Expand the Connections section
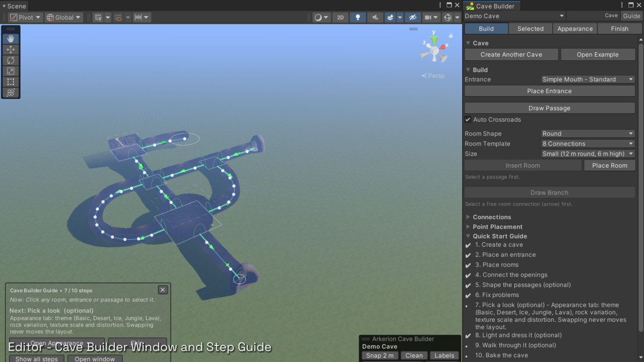This screenshot has width=644, height=362. click(468, 217)
